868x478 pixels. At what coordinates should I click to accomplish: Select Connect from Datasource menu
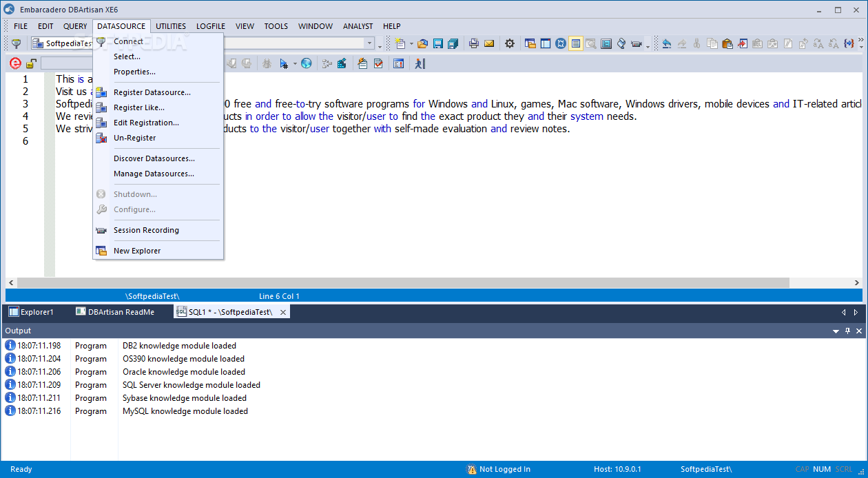pyautogui.click(x=158, y=41)
